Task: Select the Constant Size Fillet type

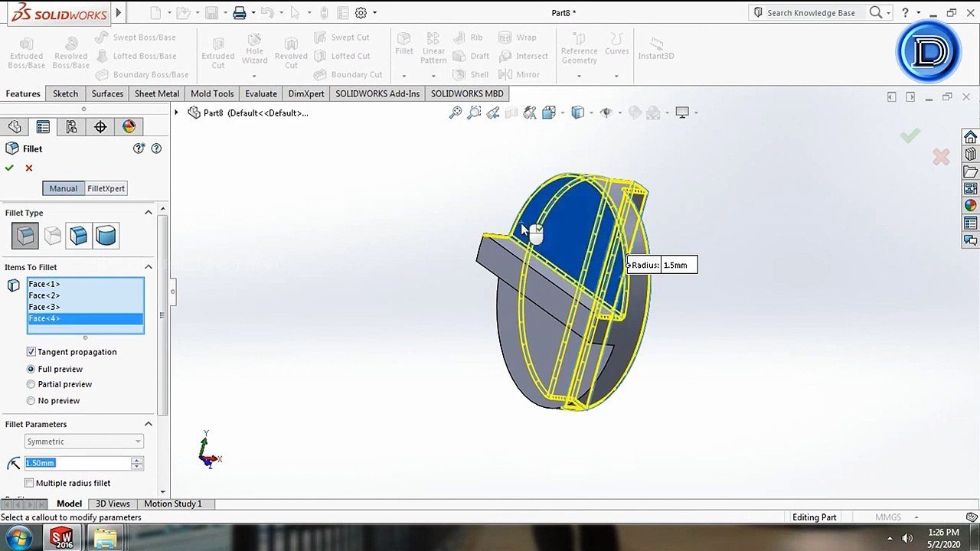Action: [x=25, y=236]
